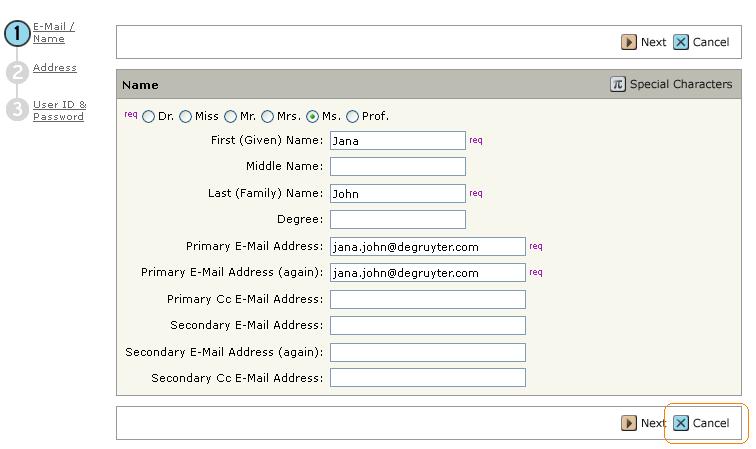Image resolution: width=756 pixels, height=449 pixels.
Task: Go to the Address step link
Action: coord(54,68)
